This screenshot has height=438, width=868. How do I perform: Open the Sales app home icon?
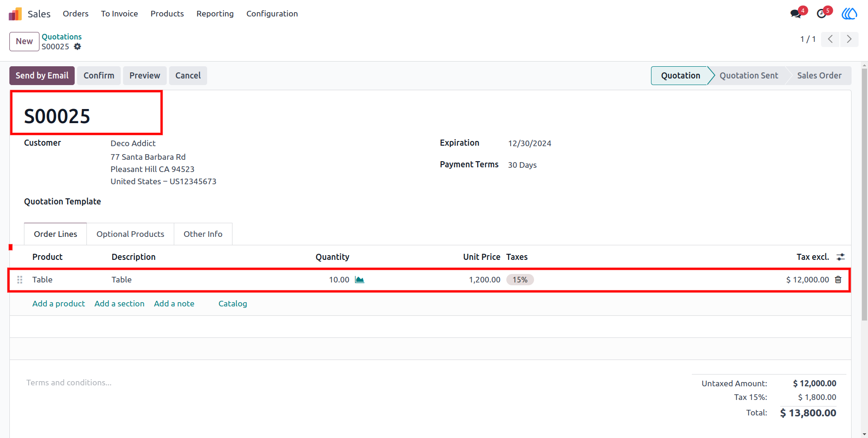point(15,14)
